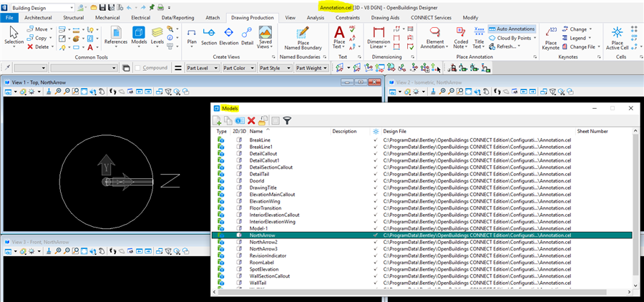This screenshot has width=644, height=302.
Task: Toggle checkmark for RoomLabel model row
Action: (x=376, y=263)
